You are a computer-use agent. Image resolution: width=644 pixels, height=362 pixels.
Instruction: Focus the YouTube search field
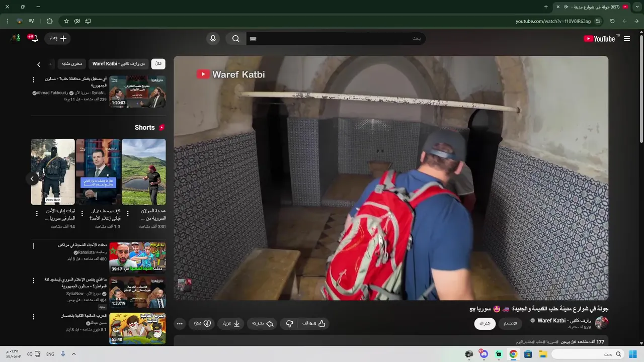click(336, 39)
